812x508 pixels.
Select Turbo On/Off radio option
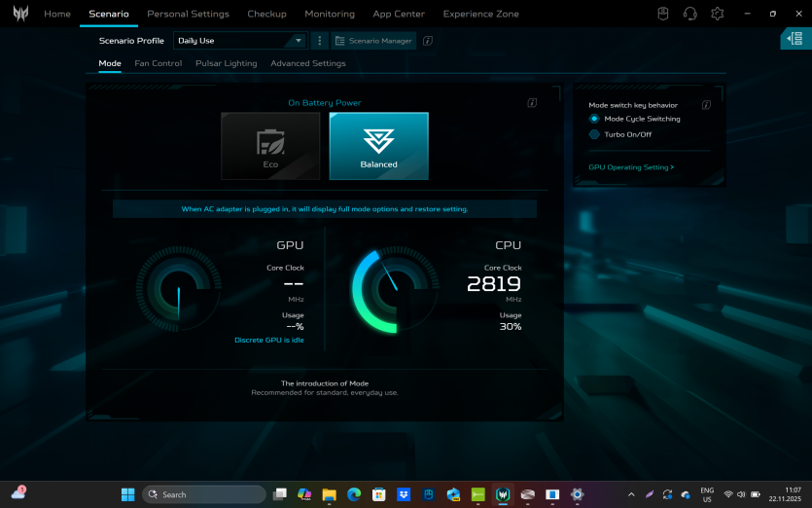tap(594, 134)
